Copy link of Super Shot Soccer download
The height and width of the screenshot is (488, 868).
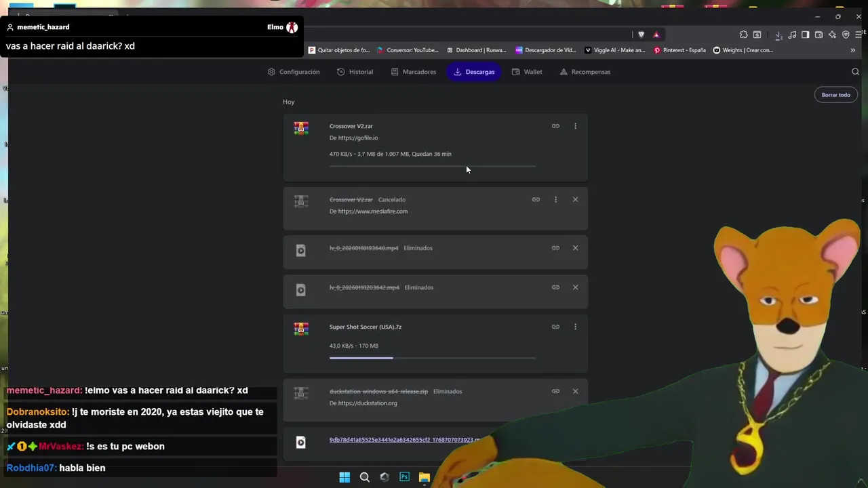click(x=555, y=327)
